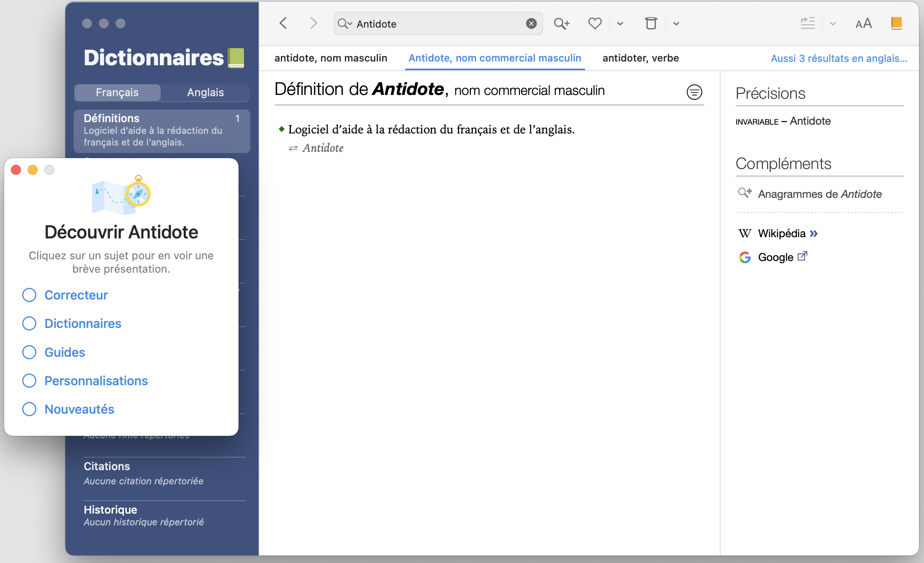Viewport: 924px width, 563px height.
Task: Click the Anagrammes search plus icon
Action: tap(744, 193)
